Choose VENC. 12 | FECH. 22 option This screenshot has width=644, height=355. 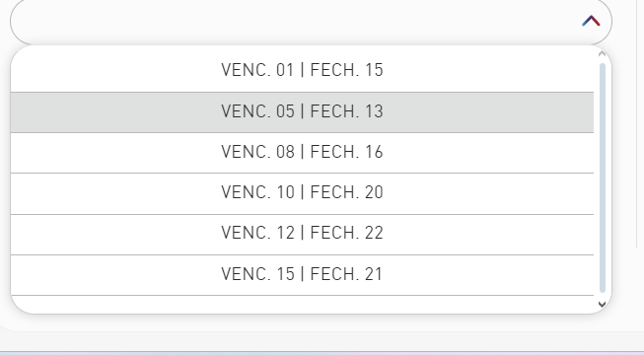click(302, 234)
